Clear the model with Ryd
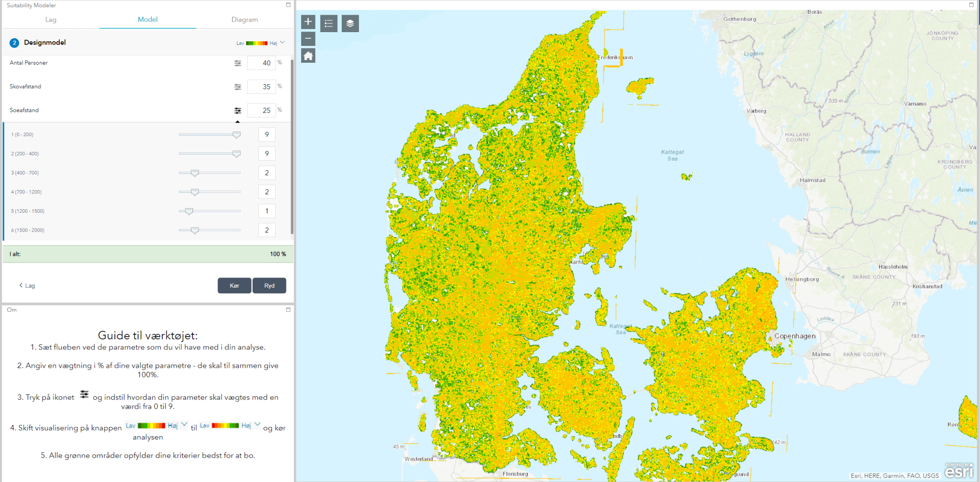The width and height of the screenshot is (980, 482). pos(269,286)
